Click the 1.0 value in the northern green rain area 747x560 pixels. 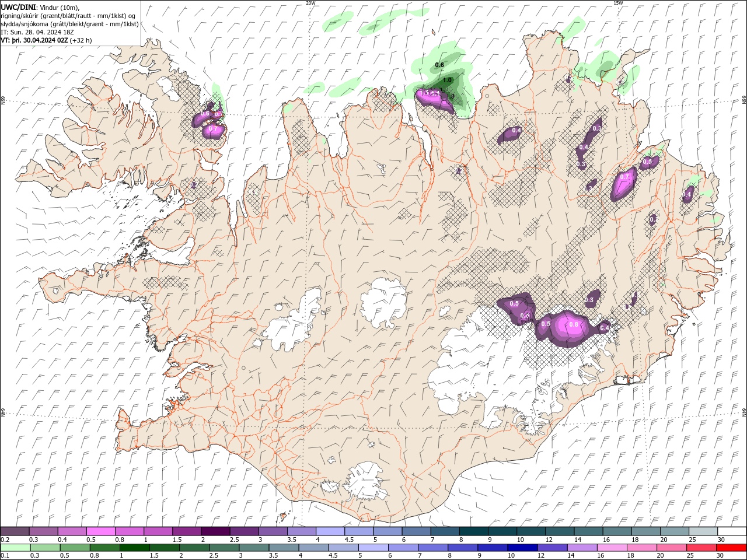(448, 80)
